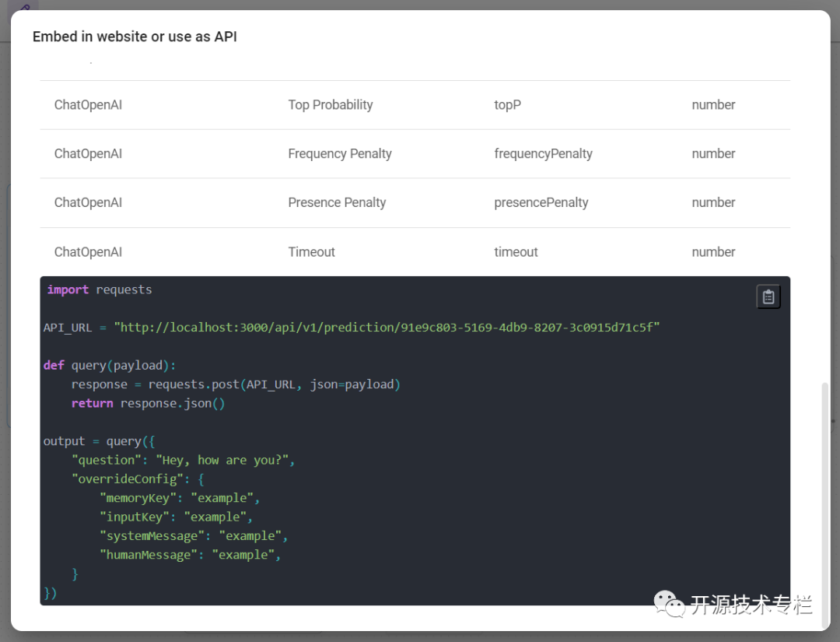
Task: Click 'number' type in the timeout row
Action: click(713, 252)
